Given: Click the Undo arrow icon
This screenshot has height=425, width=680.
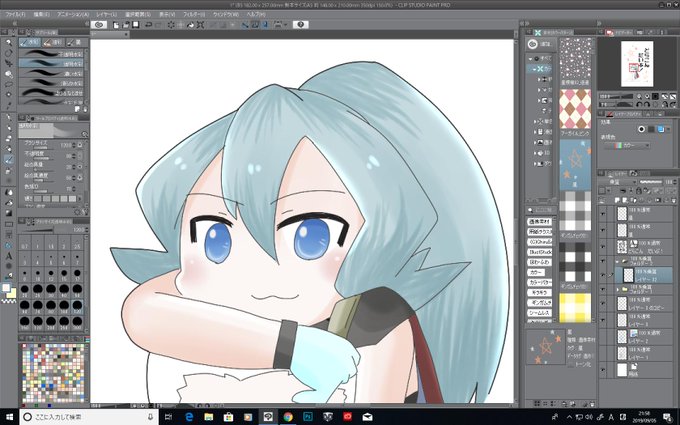Looking at the screenshot, I should tap(148, 25).
